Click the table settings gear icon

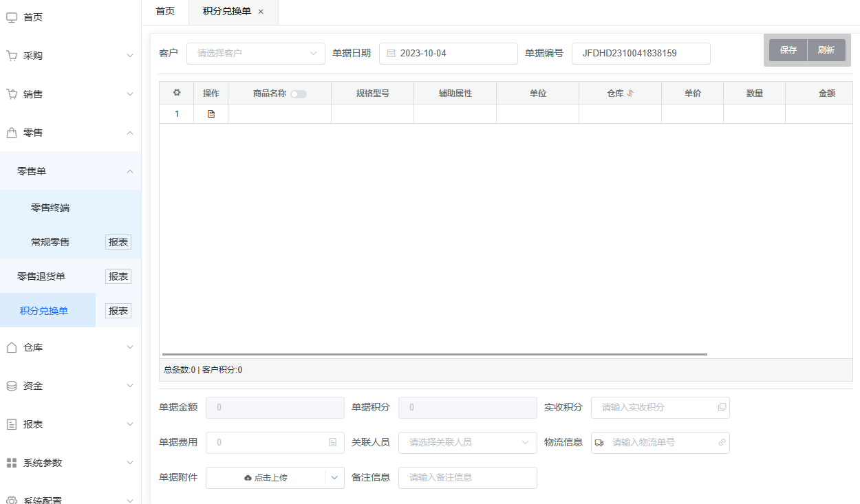coord(177,93)
